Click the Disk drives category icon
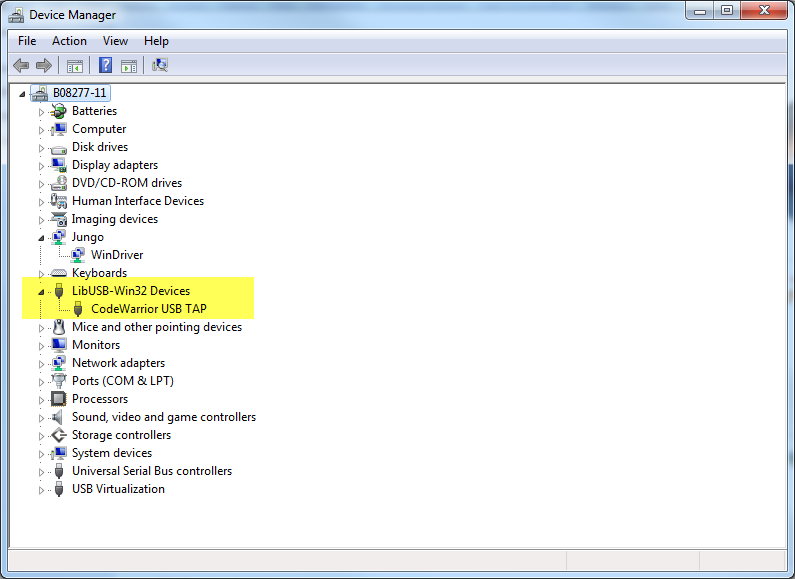 click(x=59, y=148)
